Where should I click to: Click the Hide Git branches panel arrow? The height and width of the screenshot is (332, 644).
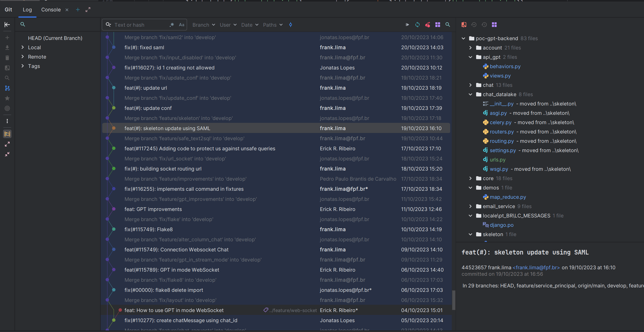7,25
